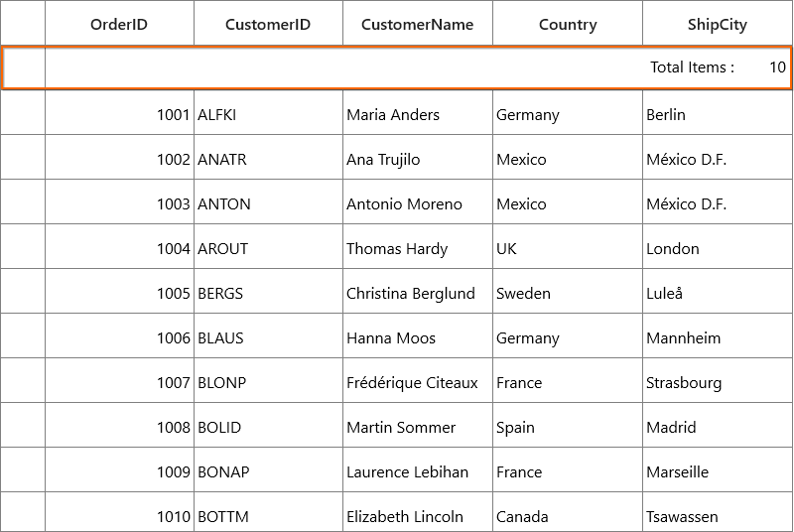Sort by the OrderID column header
Viewport: 794px width, 532px height.
[119, 24]
